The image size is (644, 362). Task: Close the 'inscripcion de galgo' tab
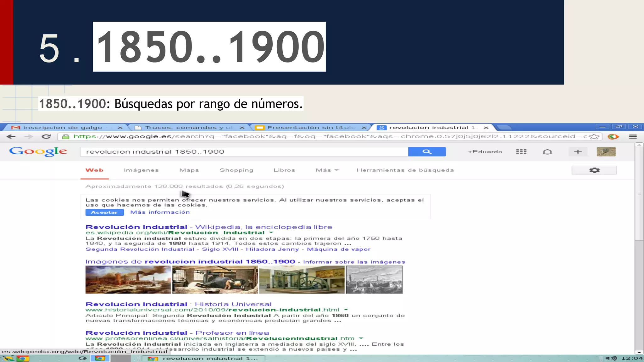point(120,128)
